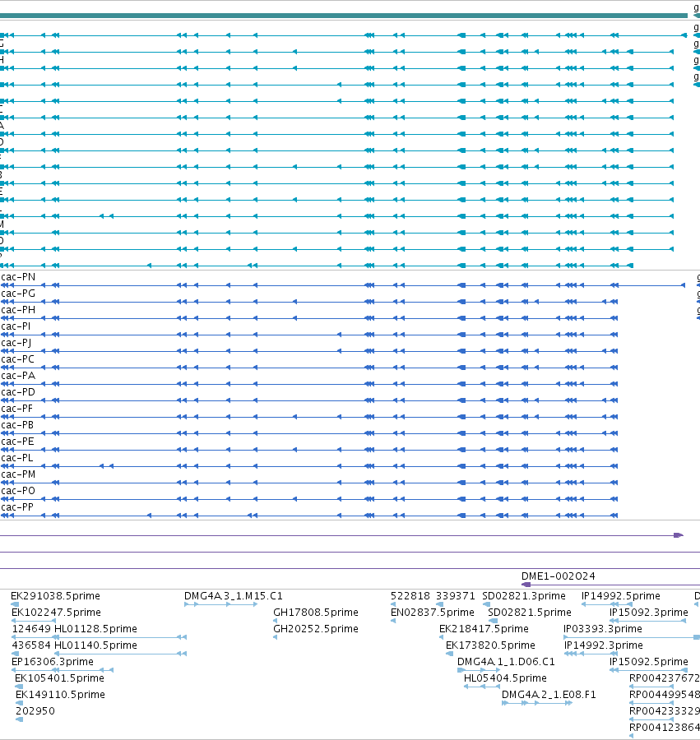Click the EK218417.5prime EST label

[x=484, y=629]
